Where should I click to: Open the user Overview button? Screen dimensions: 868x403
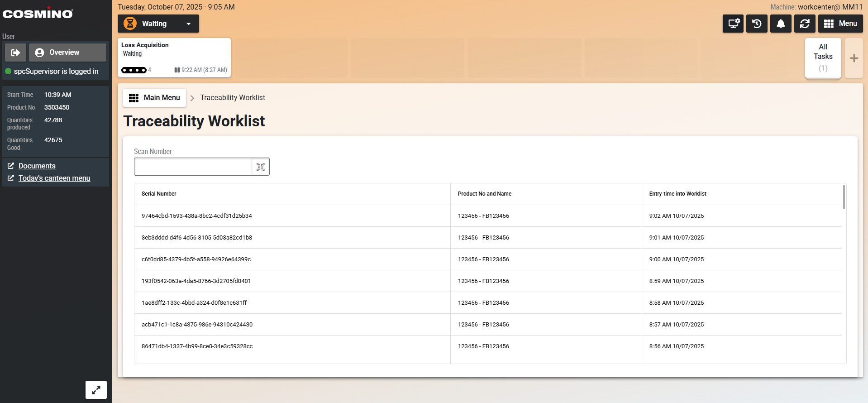click(x=67, y=53)
